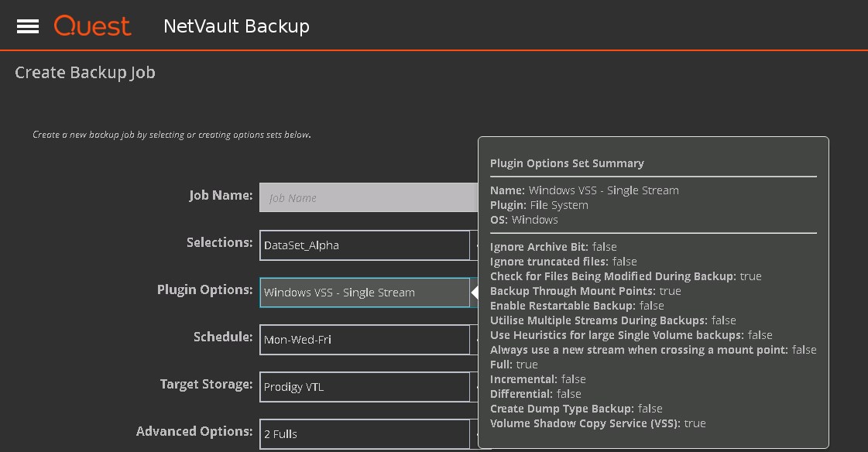Click the Backup Through Mount Points line
Screen dimensions: 868x452
click(x=585, y=291)
